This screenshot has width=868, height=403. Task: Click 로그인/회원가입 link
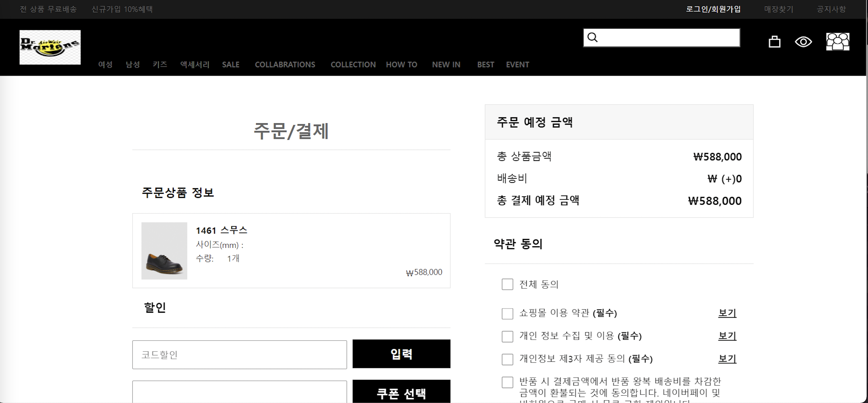(713, 9)
